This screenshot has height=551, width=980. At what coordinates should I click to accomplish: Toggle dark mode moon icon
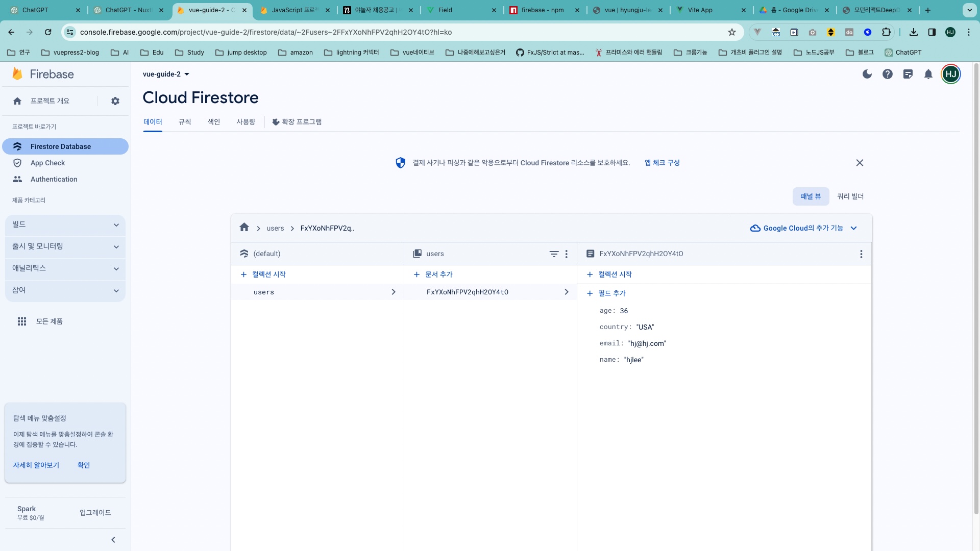tap(867, 74)
